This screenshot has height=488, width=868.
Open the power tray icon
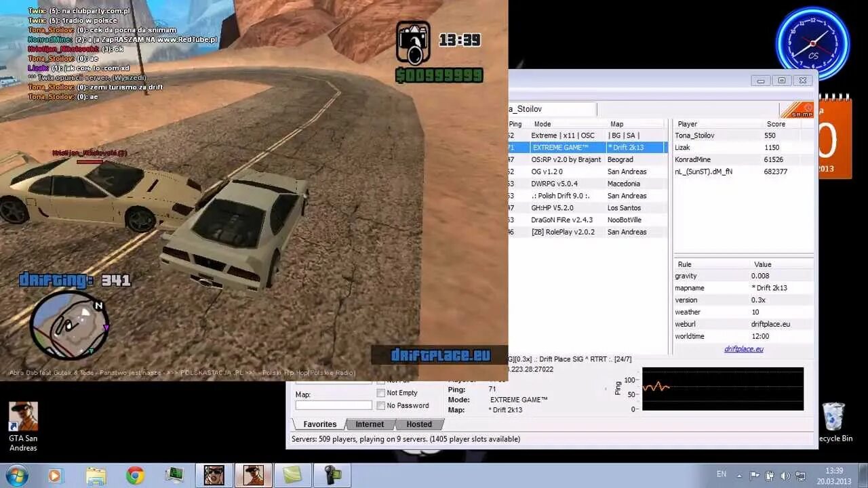click(770, 475)
